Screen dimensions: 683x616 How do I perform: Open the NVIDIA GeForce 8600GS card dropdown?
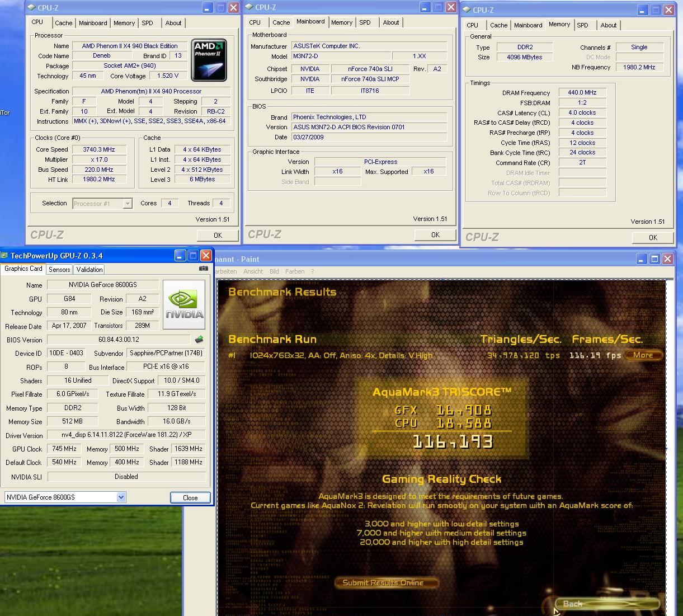(121, 497)
